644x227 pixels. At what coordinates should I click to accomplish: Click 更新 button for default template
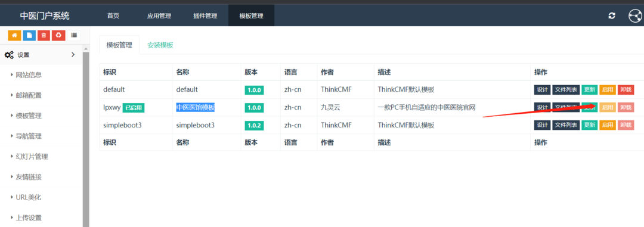coord(590,89)
